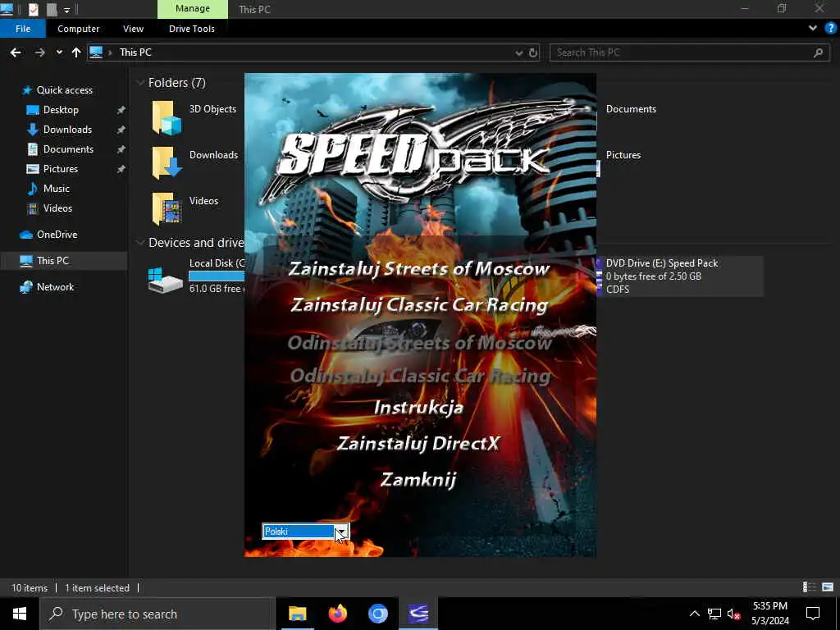
Task: Open Videos in the sidebar
Action: pos(57,208)
